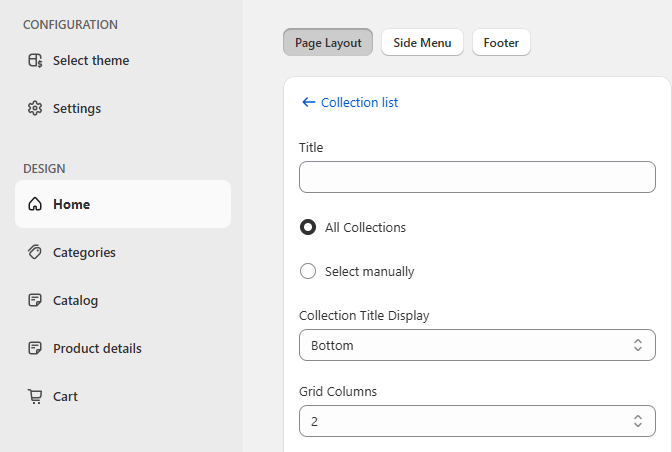Go to Home in Design section

point(123,204)
